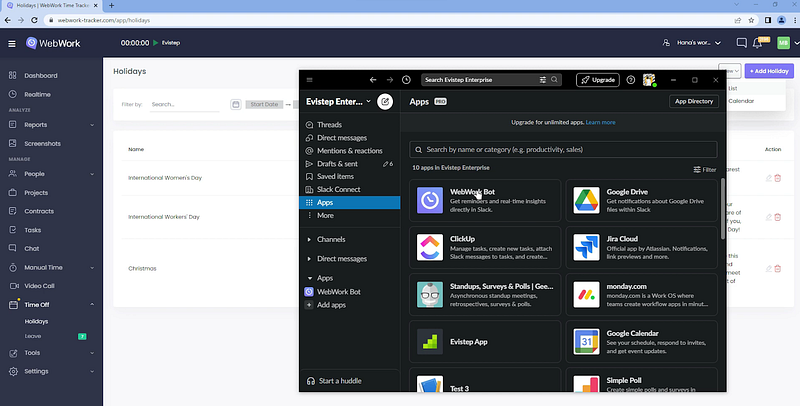
Task: Expand Evistep Enterprise workspace menu
Action: tap(338, 102)
